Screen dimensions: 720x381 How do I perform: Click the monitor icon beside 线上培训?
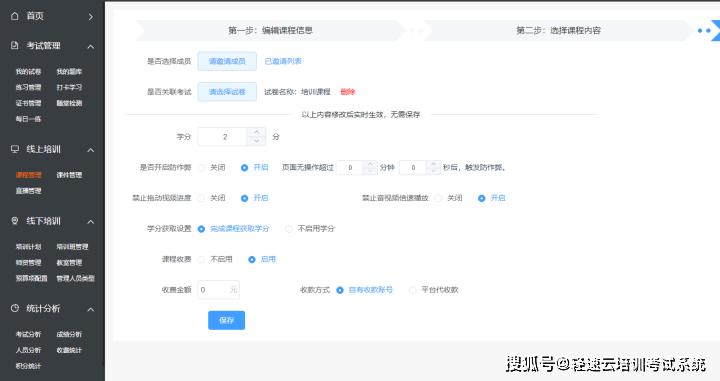pos(15,149)
